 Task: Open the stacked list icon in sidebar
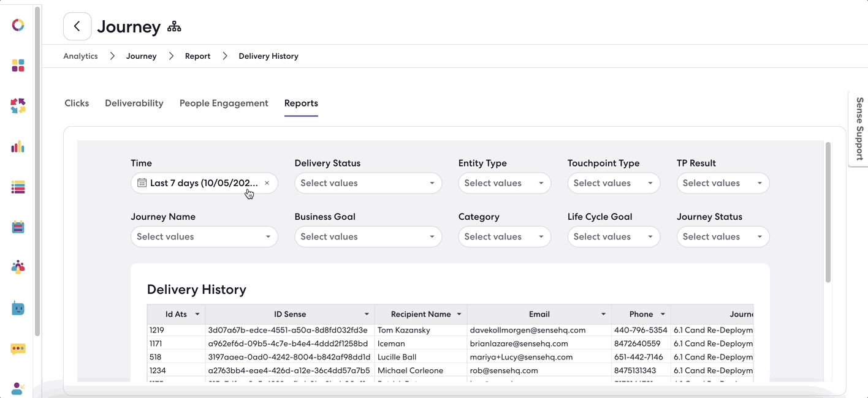click(x=18, y=187)
